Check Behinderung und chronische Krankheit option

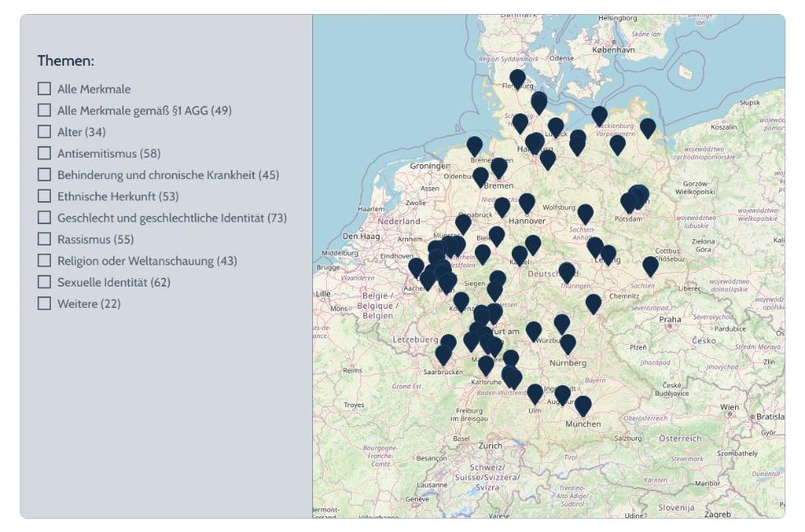pos(44,175)
